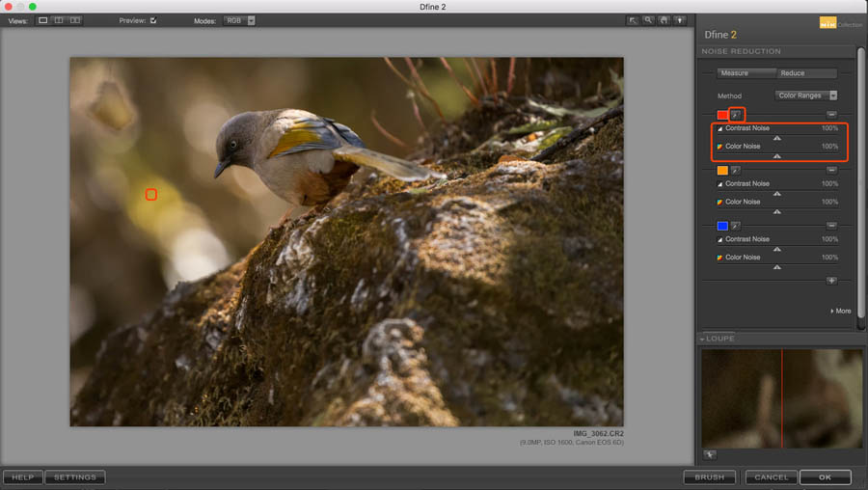Image resolution: width=868 pixels, height=490 pixels.
Task: Click the blue color range swatch
Action: 722,226
